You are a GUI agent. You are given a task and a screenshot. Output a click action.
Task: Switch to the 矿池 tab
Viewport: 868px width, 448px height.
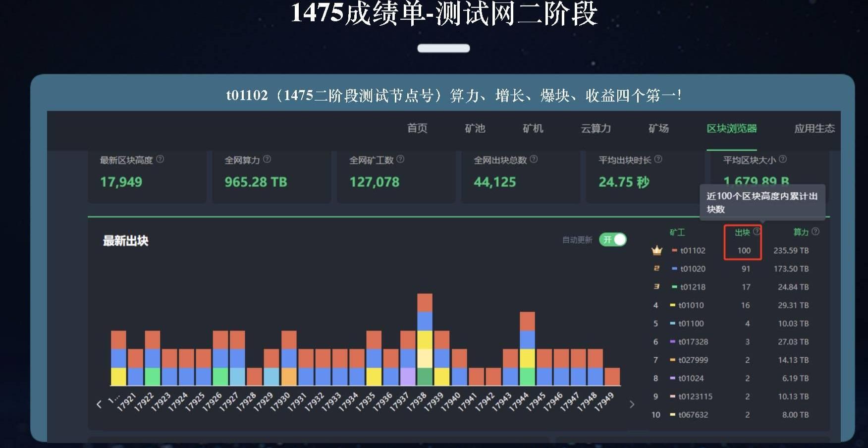475,128
